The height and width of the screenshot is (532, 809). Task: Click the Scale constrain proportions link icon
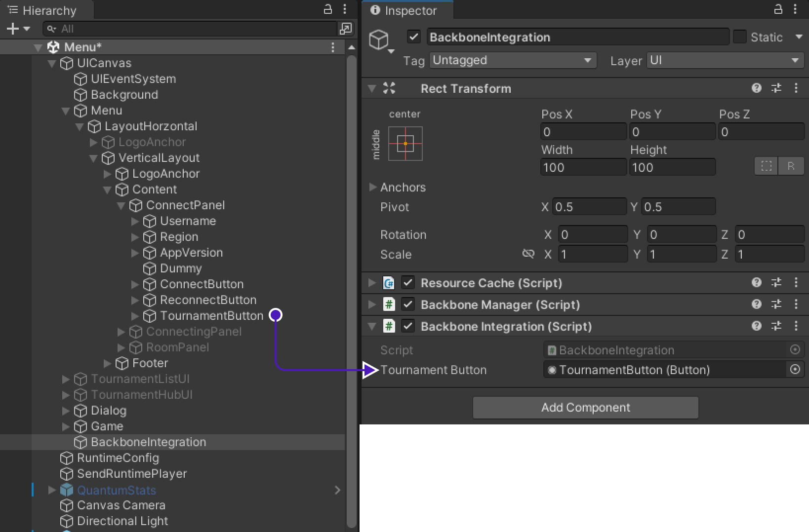click(528, 254)
